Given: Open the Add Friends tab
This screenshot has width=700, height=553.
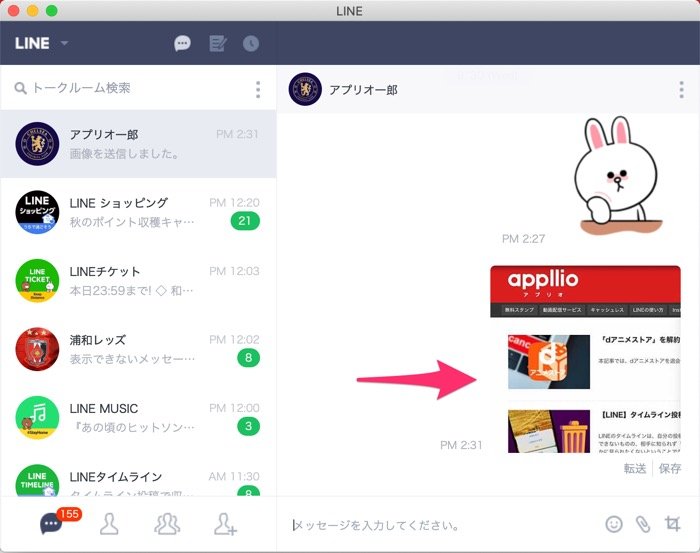Looking at the screenshot, I should tap(225, 524).
